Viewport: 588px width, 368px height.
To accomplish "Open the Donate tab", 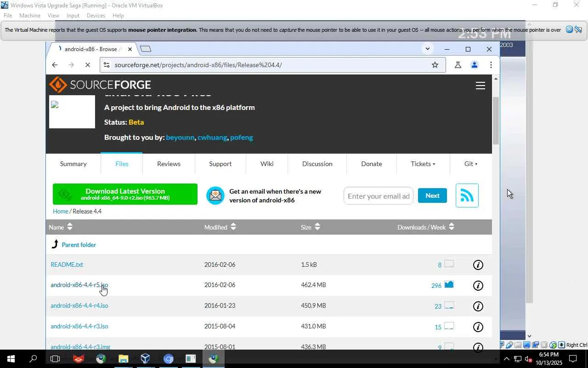I will pos(372,164).
